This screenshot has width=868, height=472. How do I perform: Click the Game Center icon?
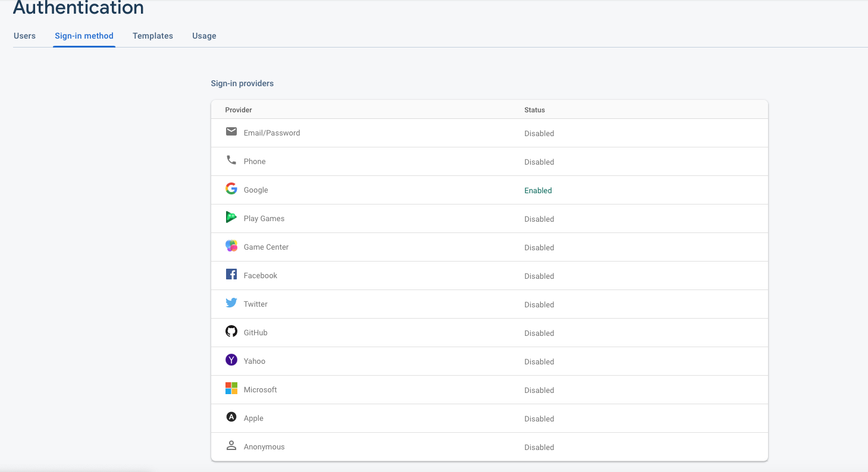pyautogui.click(x=231, y=246)
